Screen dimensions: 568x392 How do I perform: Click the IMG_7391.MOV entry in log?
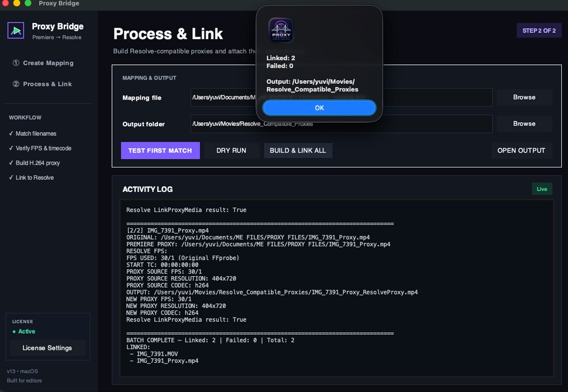(x=157, y=354)
